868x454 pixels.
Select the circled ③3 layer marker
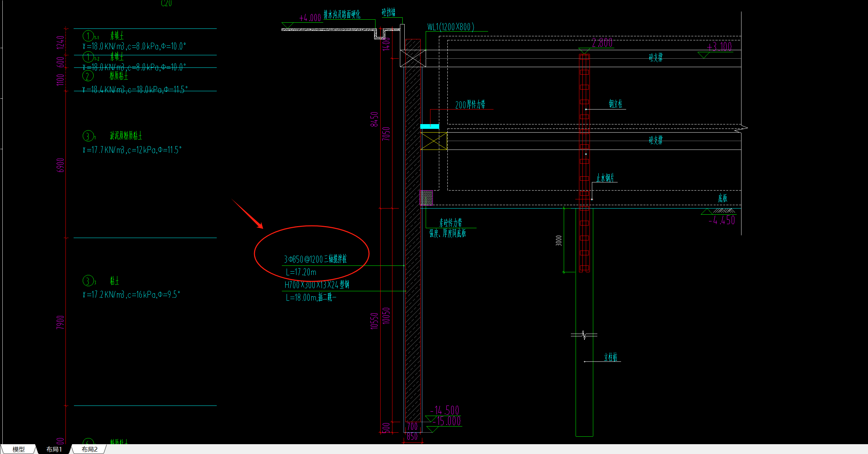89,281
